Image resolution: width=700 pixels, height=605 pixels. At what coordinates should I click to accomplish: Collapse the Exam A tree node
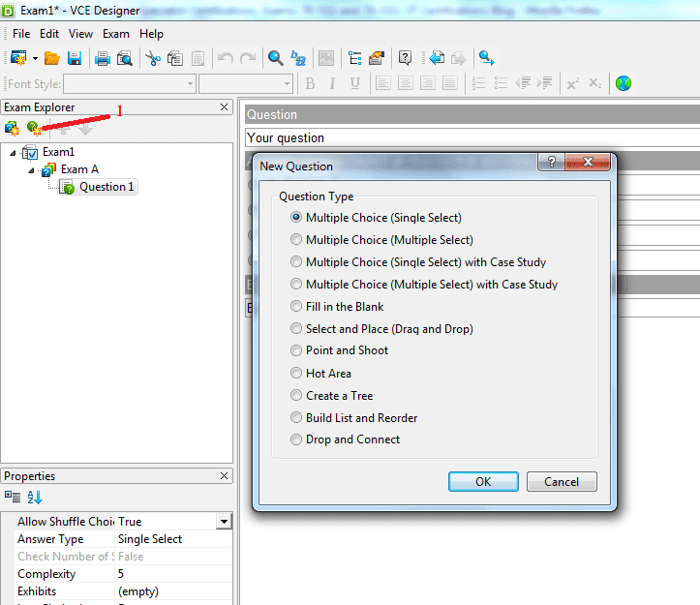click(x=31, y=170)
